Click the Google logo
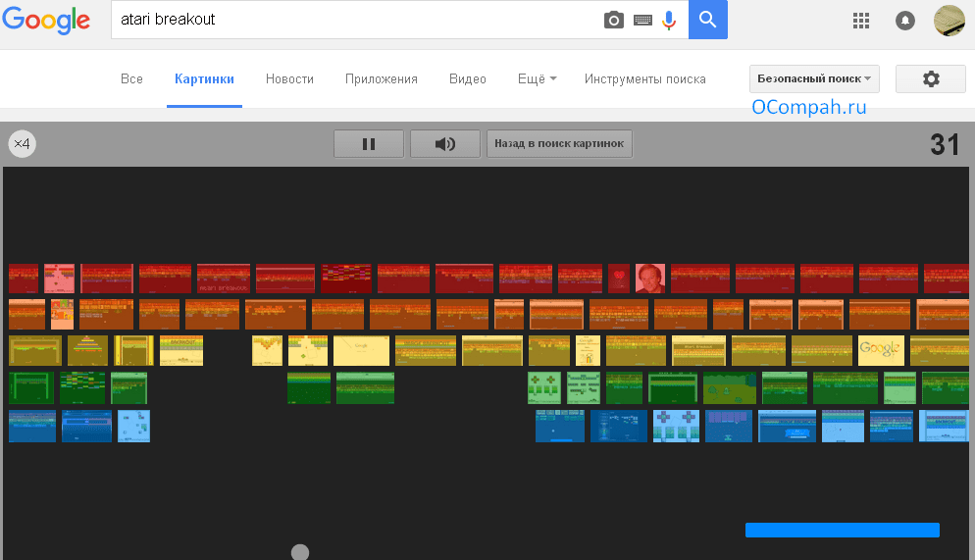This screenshot has height=560, width=975. tap(46, 20)
